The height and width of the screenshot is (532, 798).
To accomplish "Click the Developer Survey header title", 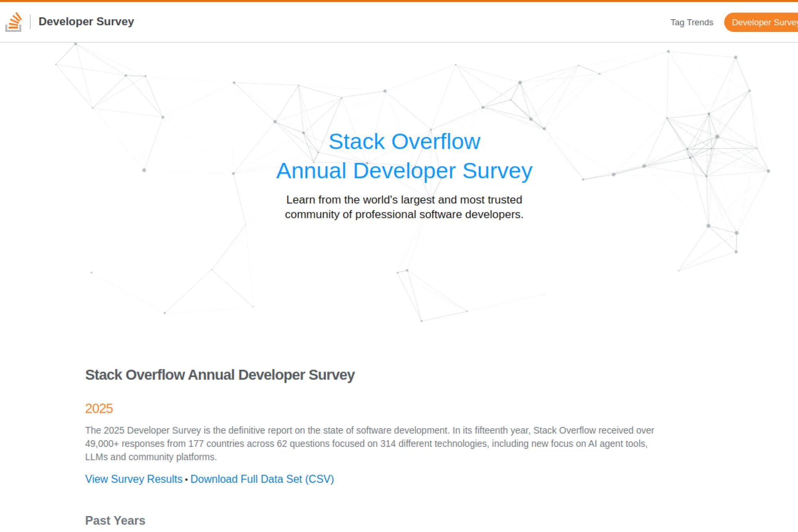I will click(86, 22).
